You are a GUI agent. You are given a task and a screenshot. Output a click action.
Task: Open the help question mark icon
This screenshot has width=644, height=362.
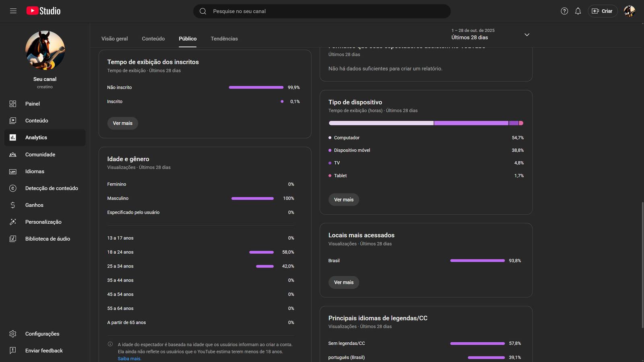[x=564, y=11]
